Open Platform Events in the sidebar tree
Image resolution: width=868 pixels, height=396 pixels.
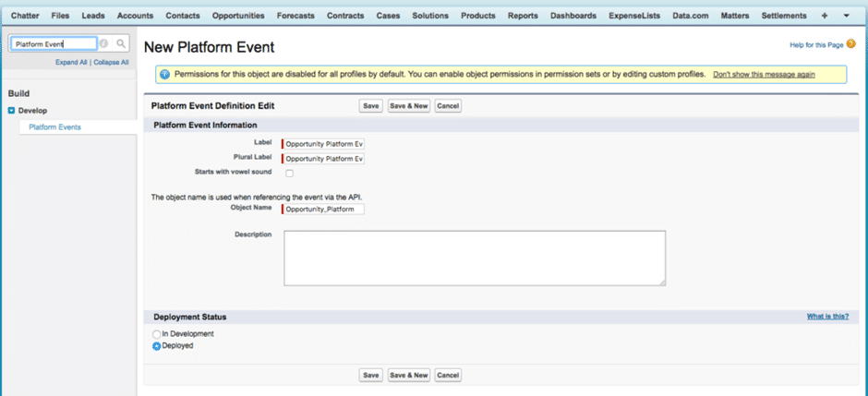click(x=54, y=127)
